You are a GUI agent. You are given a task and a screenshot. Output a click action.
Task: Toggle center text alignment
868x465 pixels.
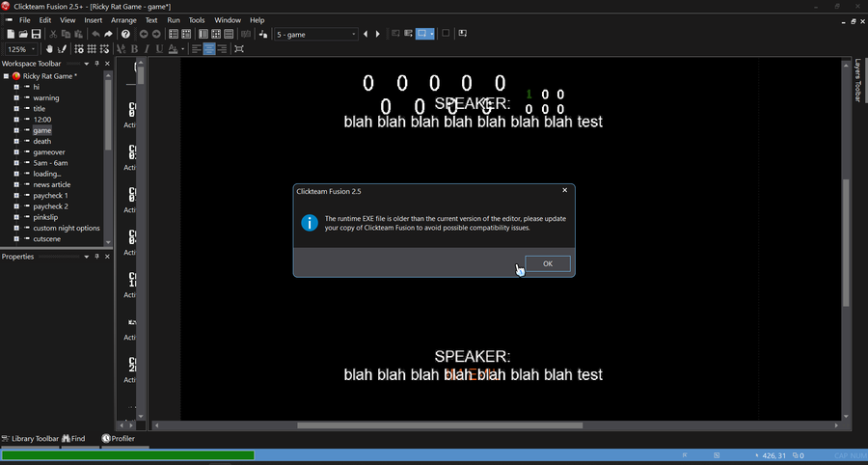[209, 48]
